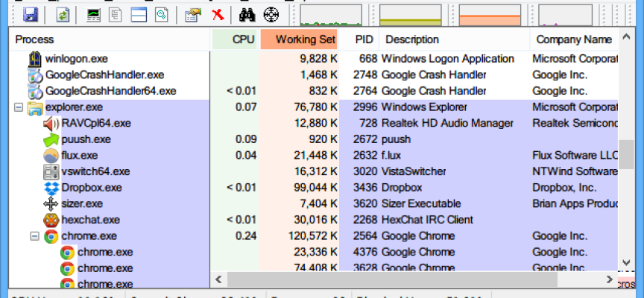Open the orange physical memory graph
The height and width of the screenshot is (298, 644).
pos(490,15)
